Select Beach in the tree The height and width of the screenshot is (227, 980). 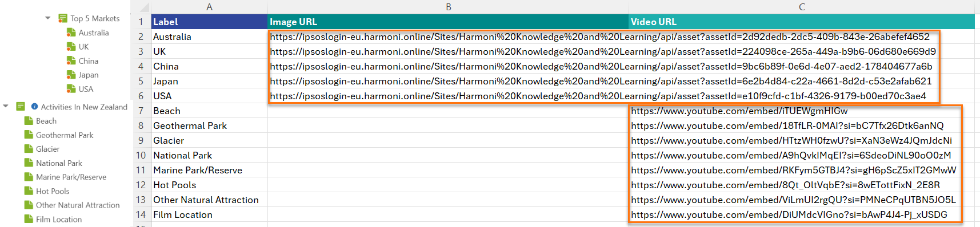point(46,121)
